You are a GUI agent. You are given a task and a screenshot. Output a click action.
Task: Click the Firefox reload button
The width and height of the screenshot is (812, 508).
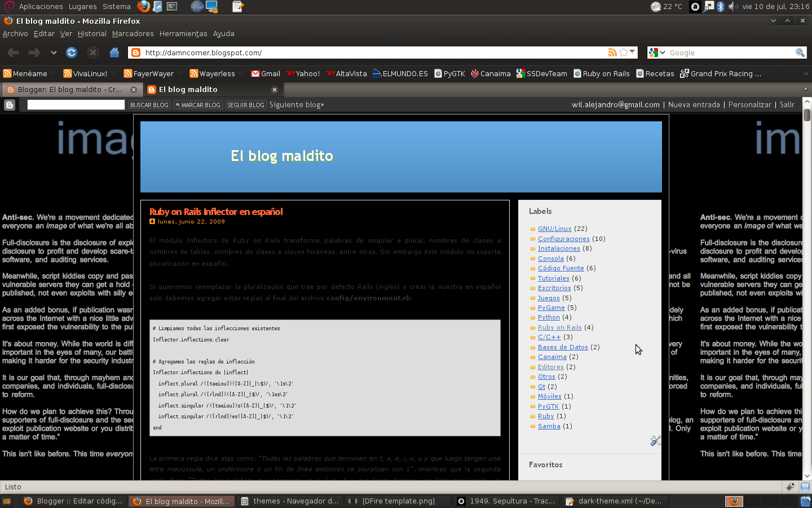click(72, 52)
